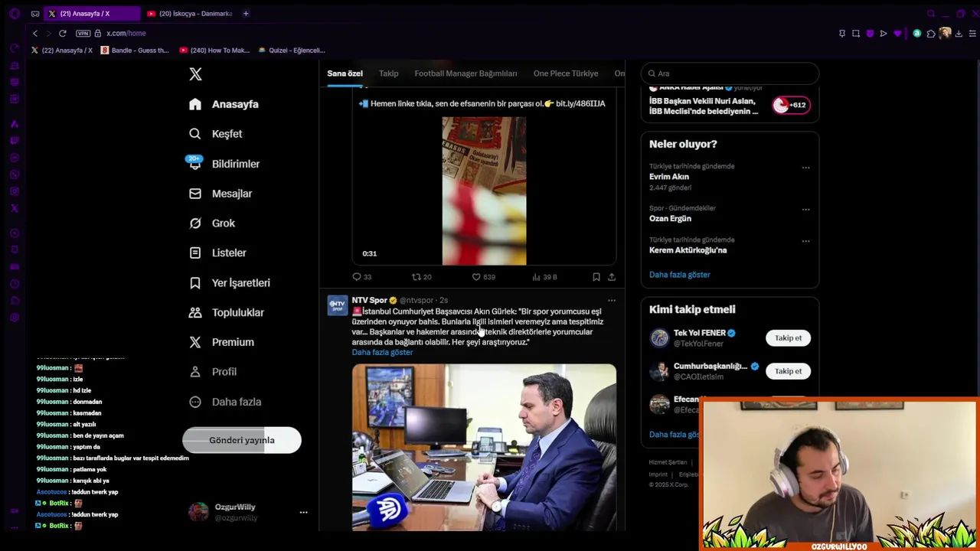This screenshot has height=551, width=980.
Task: Open the ad blocker shield icon in the toolbar
Action: 870,34
